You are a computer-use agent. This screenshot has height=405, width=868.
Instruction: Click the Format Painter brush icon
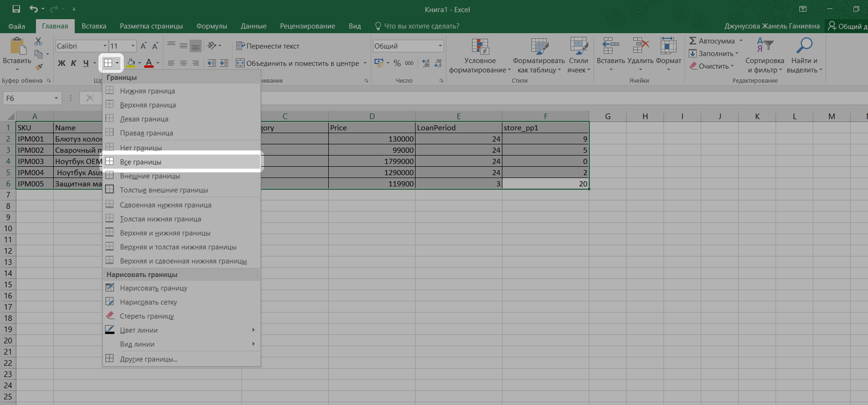pos(39,67)
